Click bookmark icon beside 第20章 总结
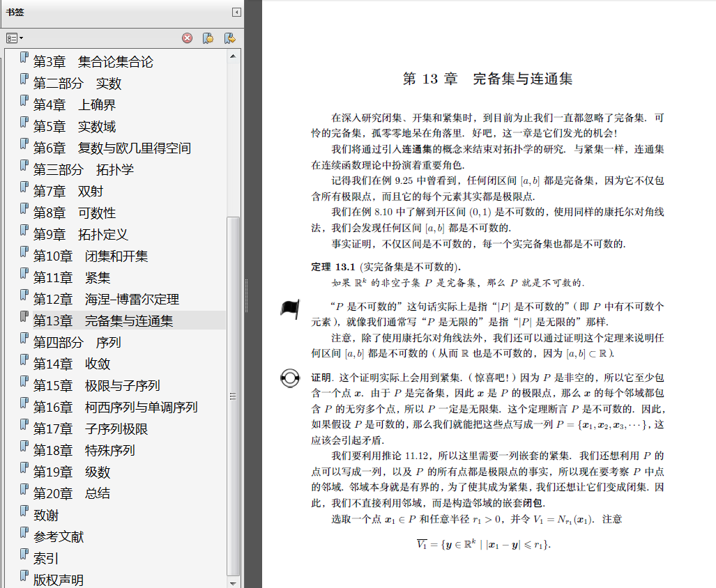716x588 pixels. (x=24, y=490)
